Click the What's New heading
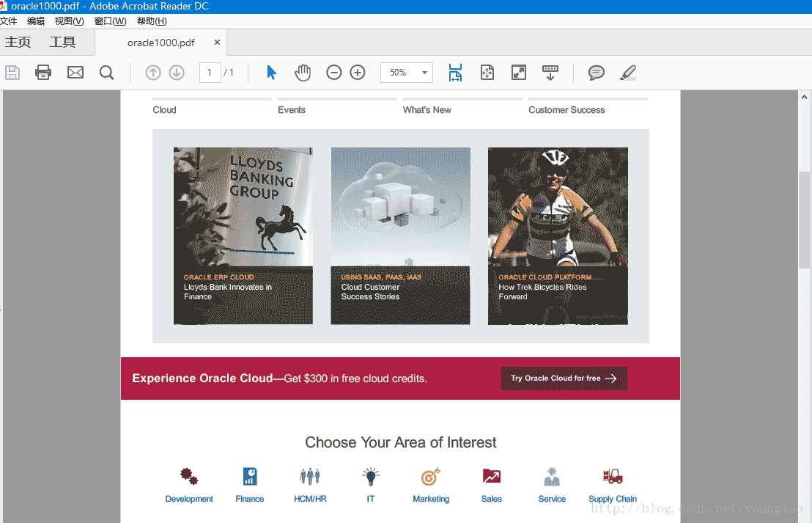812x523 pixels. 427,110
